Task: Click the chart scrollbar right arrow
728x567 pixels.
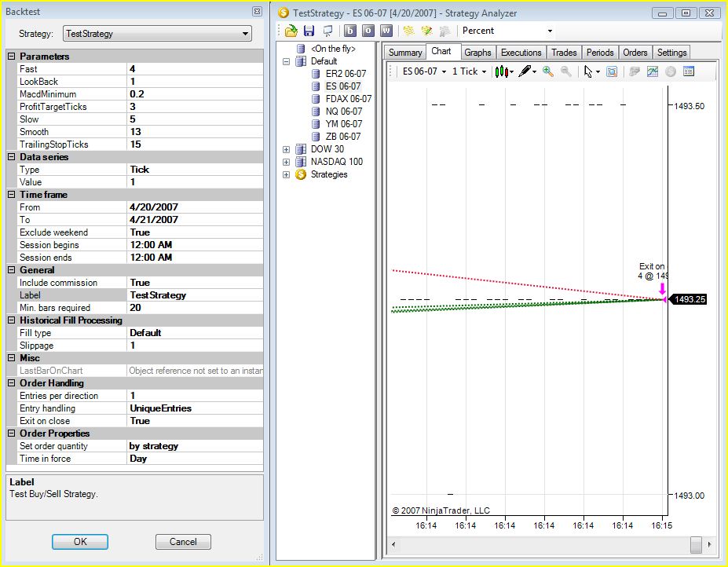Action: (x=709, y=544)
